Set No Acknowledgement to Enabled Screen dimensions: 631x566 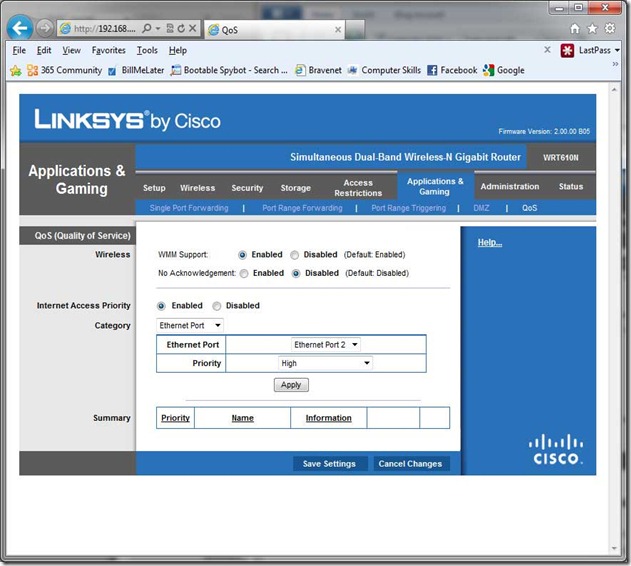point(244,274)
